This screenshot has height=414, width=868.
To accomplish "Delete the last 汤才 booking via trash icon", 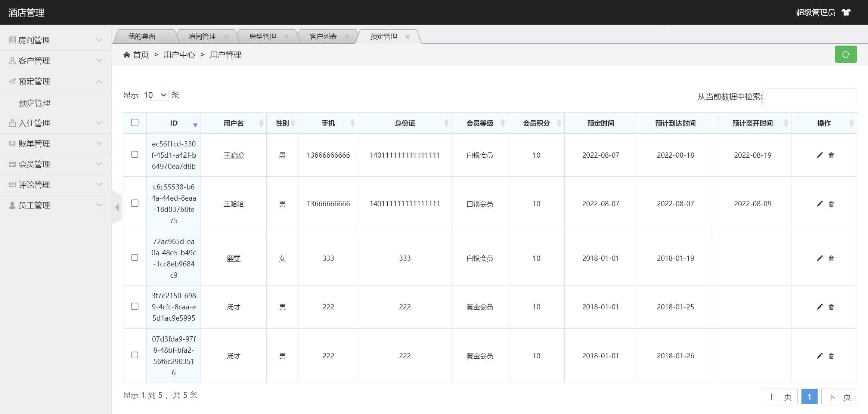I will pos(831,356).
